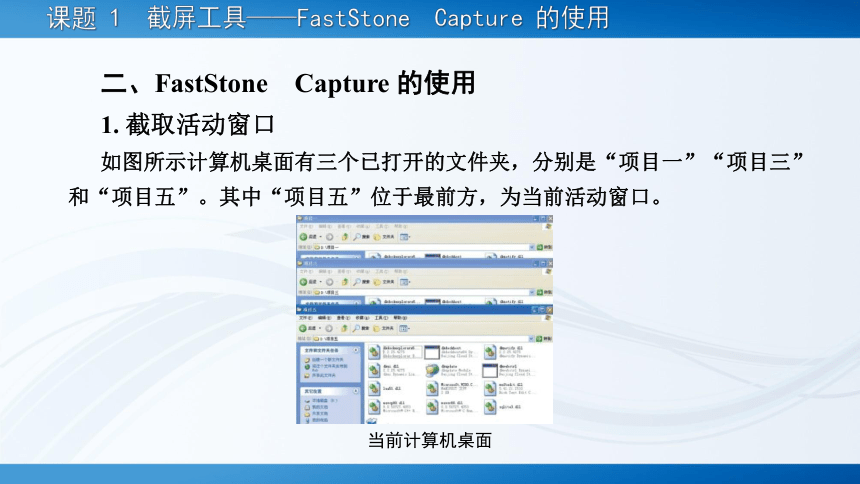Image resolution: width=860 pixels, height=484 pixels.
Task: Open 编辑 menu in the 项目五 window
Action: [325, 318]
